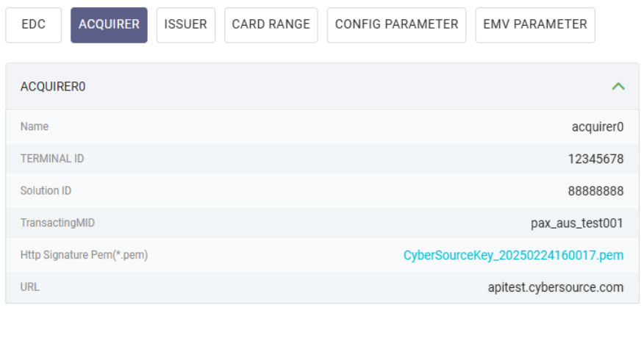Click the Name value acquirer0

[x=597, y=126]
